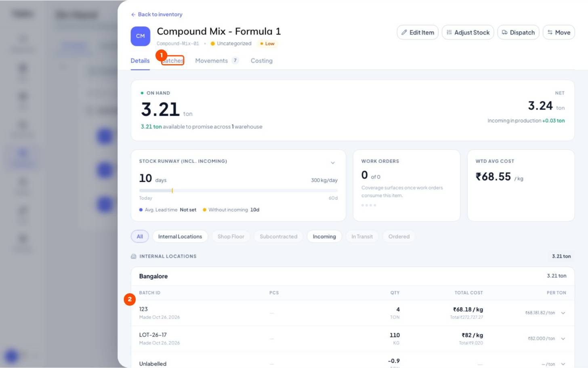Screen dimensions: 588x368
Task: Filter by In Transit stock
Action: coord(362,236)
